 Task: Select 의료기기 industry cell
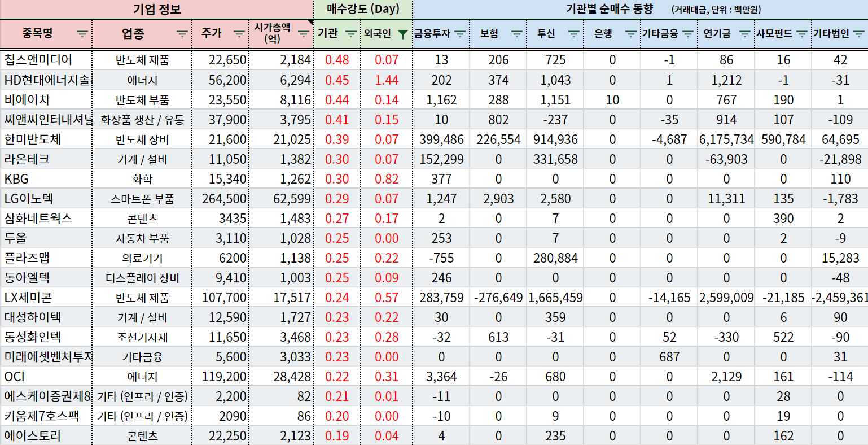pos(142,258)
